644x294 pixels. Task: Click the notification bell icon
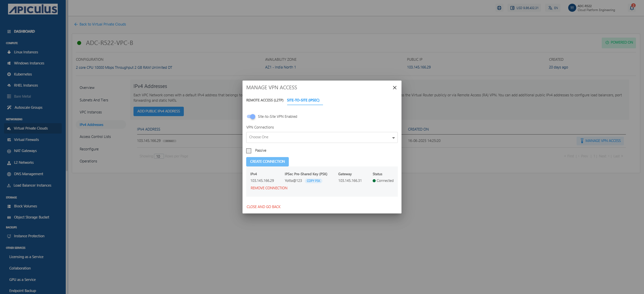point(632,8)
